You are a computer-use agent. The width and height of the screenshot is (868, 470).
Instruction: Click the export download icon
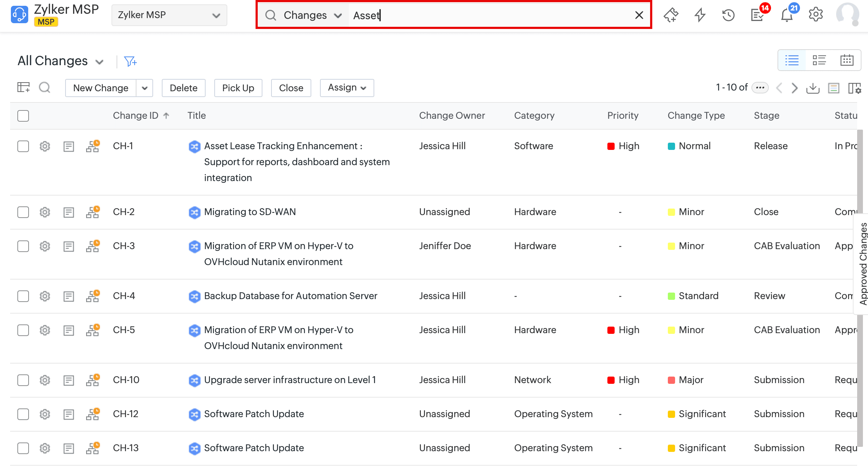point(813,88)
